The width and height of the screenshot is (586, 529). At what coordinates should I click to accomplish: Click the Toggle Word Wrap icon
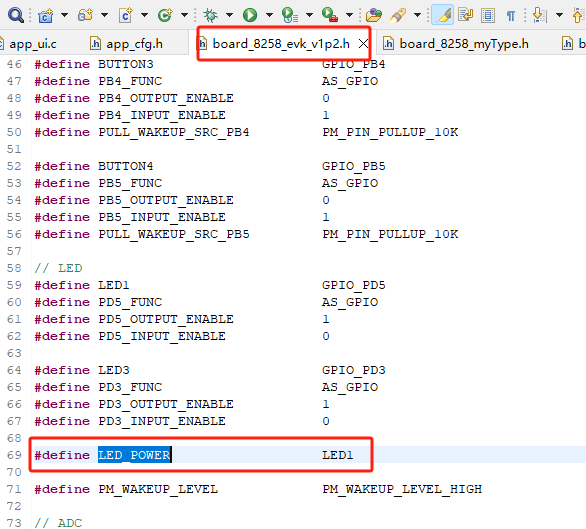[465, 15]
